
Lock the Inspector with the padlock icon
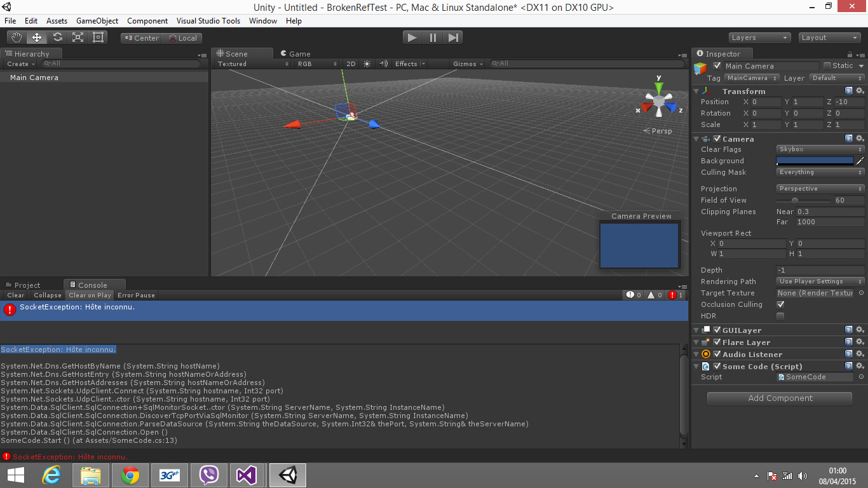click(850, 54)
